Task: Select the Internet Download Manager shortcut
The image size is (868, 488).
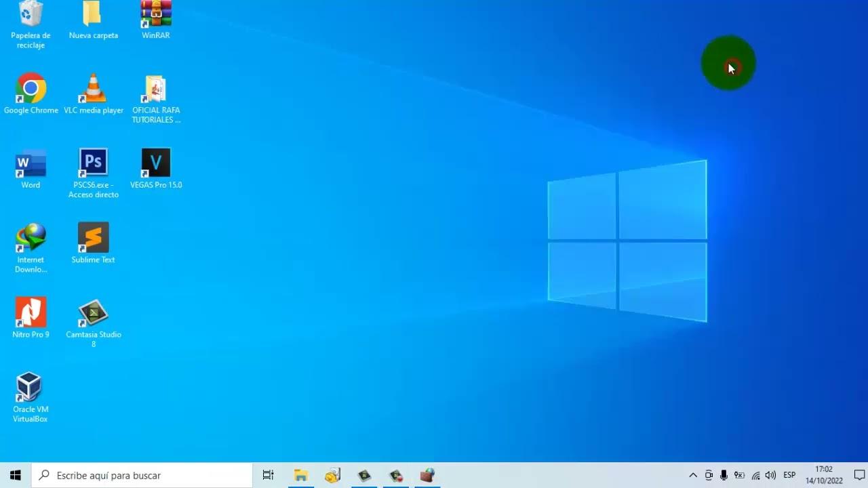Action: coord(31,248)
